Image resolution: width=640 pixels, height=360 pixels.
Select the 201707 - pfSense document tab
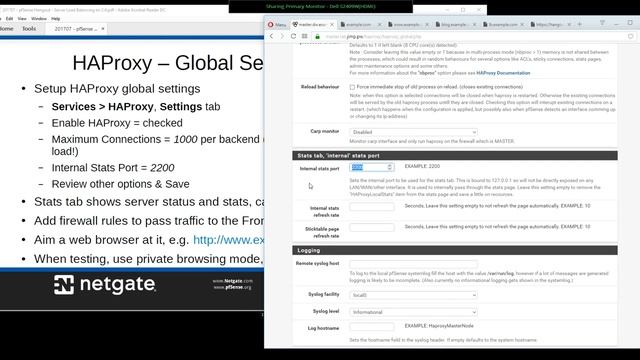pos(76,29)
